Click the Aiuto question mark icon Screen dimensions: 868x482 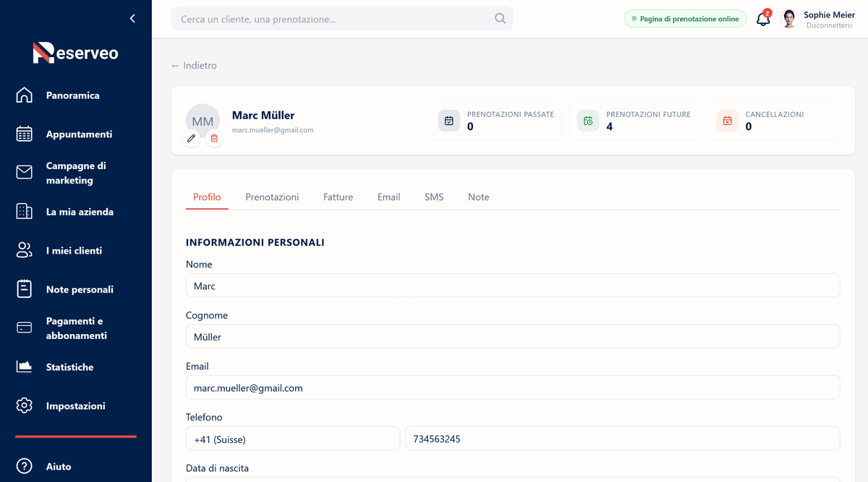coord(25,466)
